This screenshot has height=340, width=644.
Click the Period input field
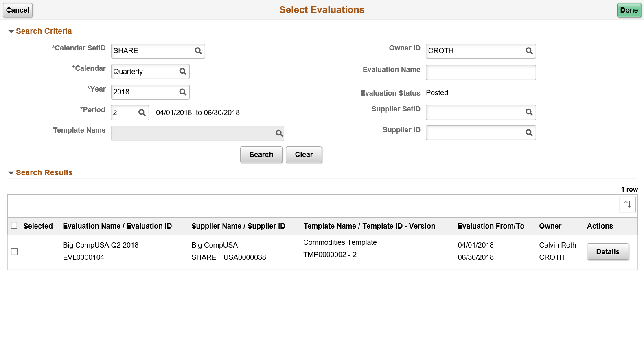click(x=130, y=113)
